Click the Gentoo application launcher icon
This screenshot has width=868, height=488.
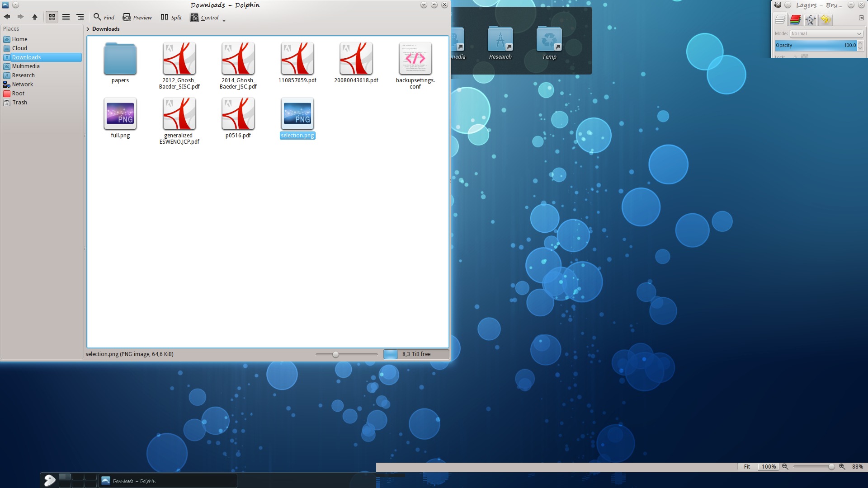click(50, 480)
